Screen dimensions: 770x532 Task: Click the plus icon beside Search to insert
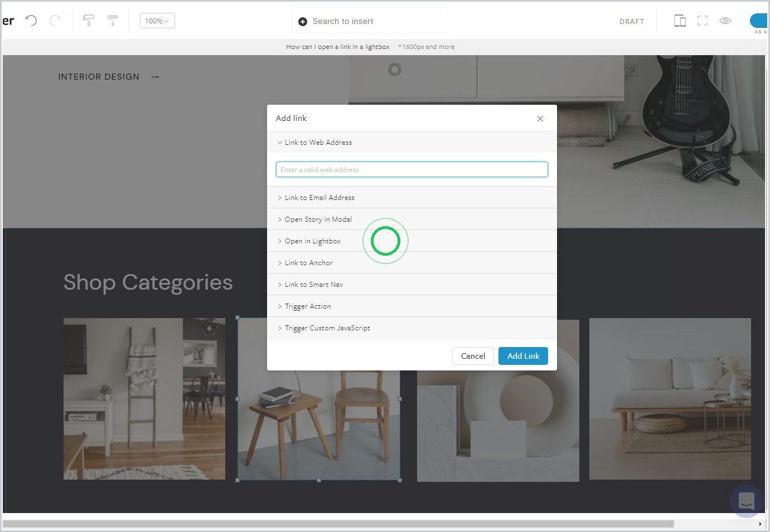(303, 22)
